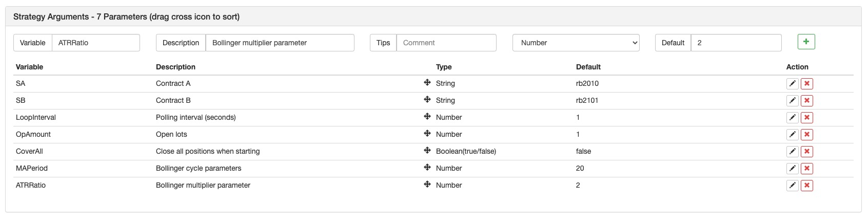Image resolution: width=868 pixels, height=218 pixels.
Task: Edit the LoopInterval parameter row
Action: click(792, 117)
